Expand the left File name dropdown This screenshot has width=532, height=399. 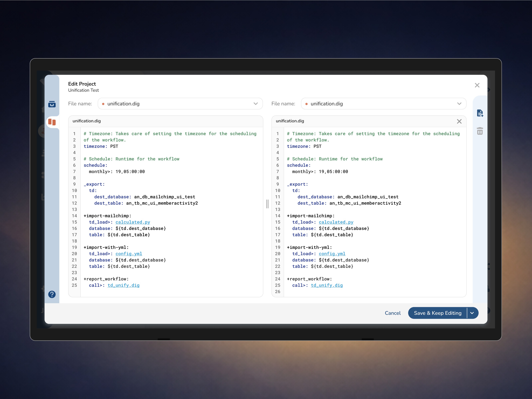pyautogui.click(x=255, y=104)
